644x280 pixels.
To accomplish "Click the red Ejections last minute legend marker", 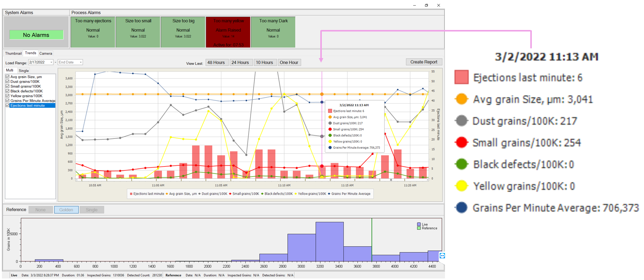I will (x=461, y=77).
